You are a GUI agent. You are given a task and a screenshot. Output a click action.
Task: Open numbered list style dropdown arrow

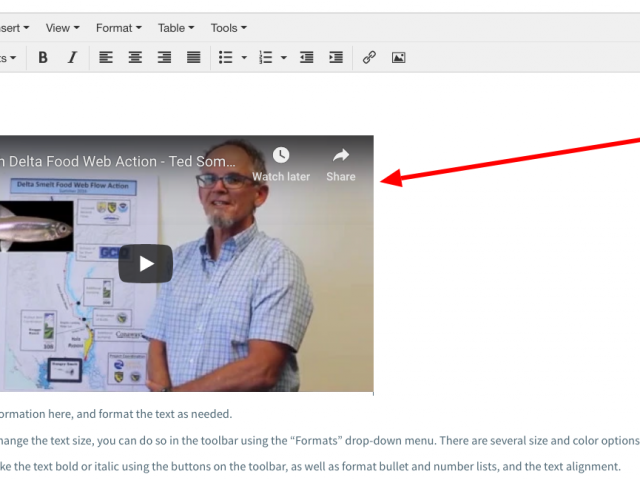tap(284, 58)
